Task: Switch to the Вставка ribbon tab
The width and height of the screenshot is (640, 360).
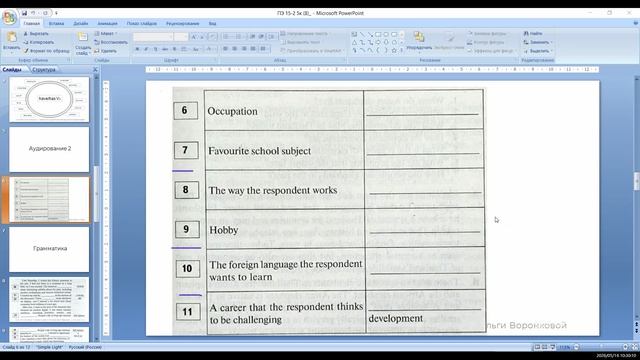Action: [x=56, y=24]
